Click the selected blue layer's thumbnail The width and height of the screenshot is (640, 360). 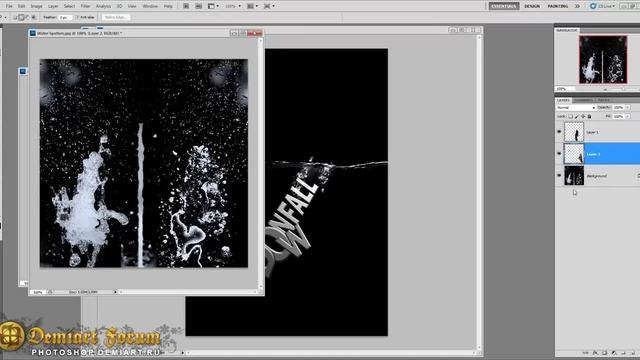pos(574,154)
